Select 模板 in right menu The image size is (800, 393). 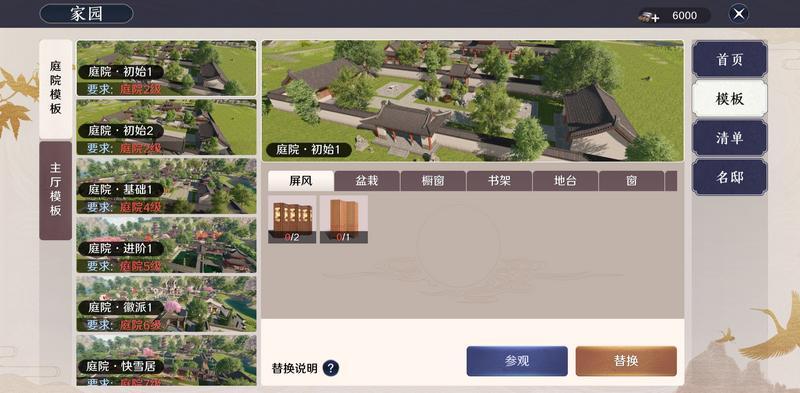(730, 99)
